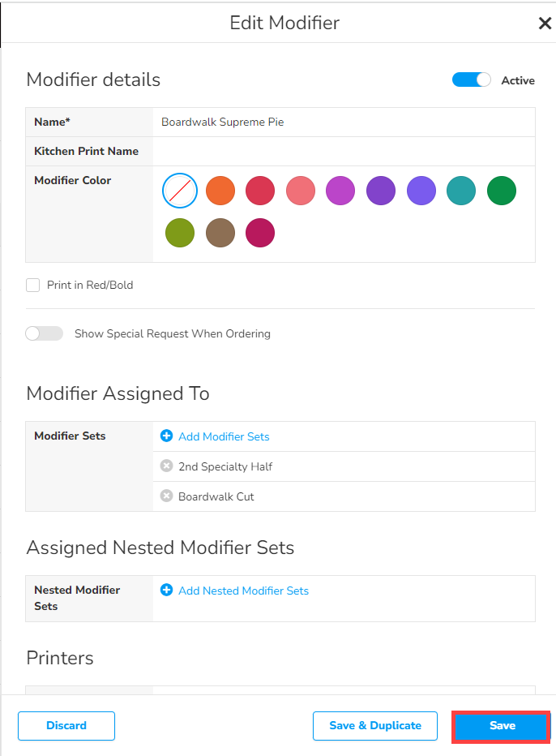Pick the teal modifier color
This screenshot has width=556, height=756.
tap(461, 191)
